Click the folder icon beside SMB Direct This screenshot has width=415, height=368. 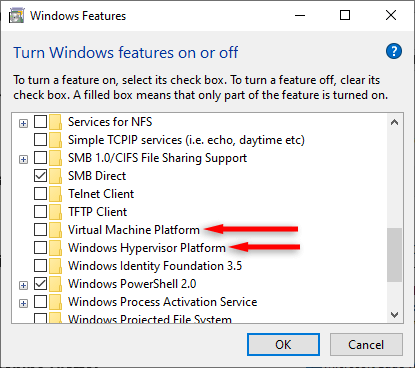[x=55, y=176]
